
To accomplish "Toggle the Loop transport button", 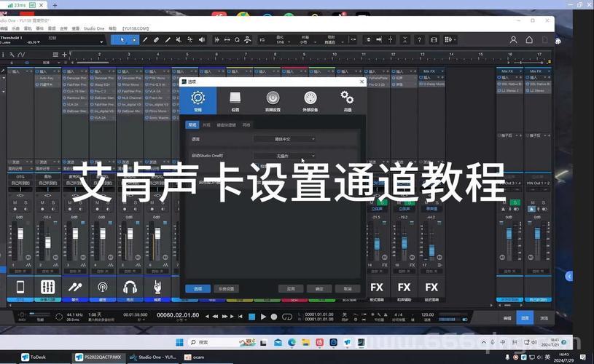I will pos(287,317).
